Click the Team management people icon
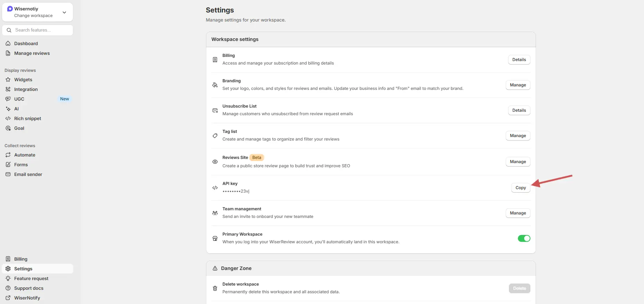 pyautogui.click(x=215, y=213)
